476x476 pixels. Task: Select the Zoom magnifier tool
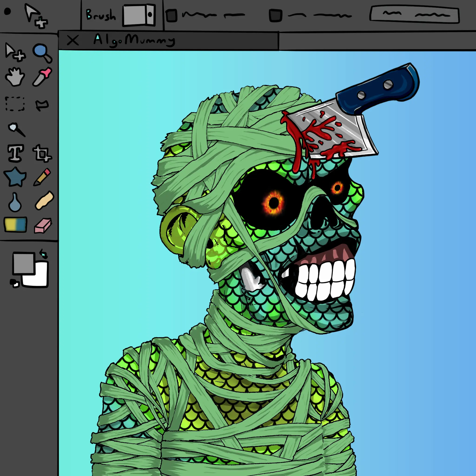pyautogui.click(x=41, y=53)
